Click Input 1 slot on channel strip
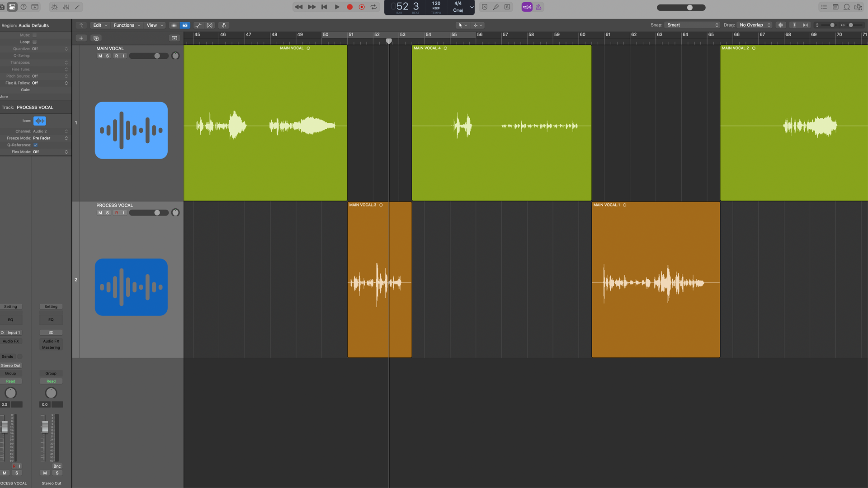Viewport: 868px width, 488px height. click(x=13, y=333)
